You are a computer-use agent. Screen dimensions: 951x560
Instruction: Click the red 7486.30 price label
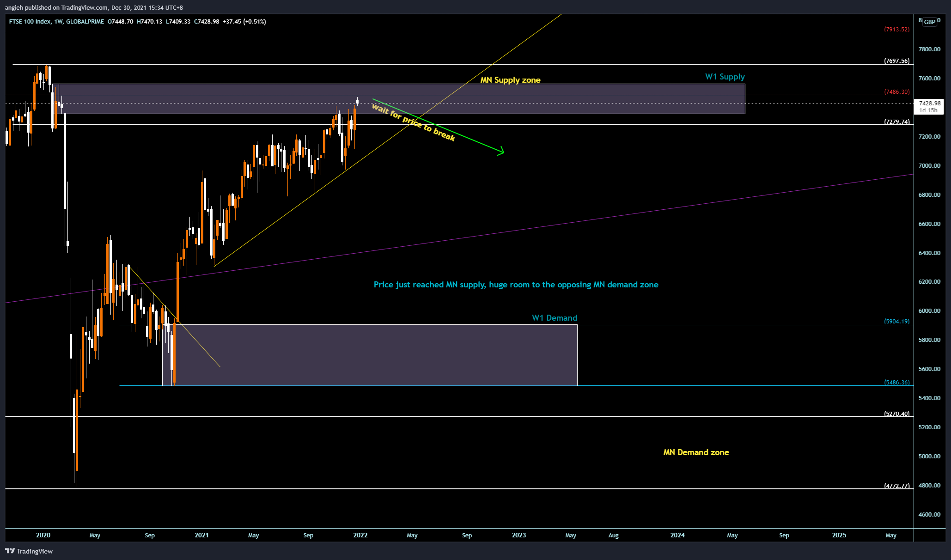click(896, 92)
